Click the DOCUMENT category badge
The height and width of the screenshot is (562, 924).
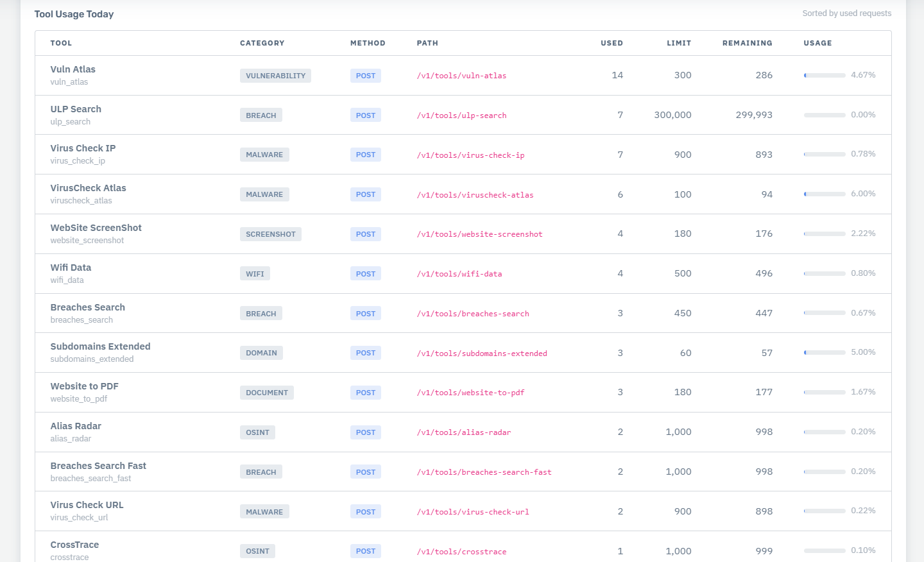coord(266,393)
